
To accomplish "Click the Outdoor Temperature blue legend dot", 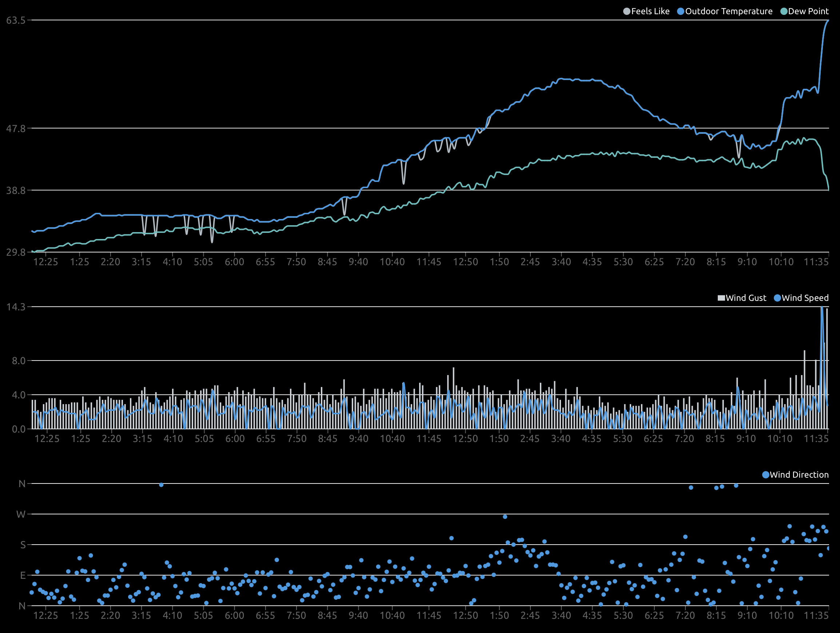I will (681, 11).
